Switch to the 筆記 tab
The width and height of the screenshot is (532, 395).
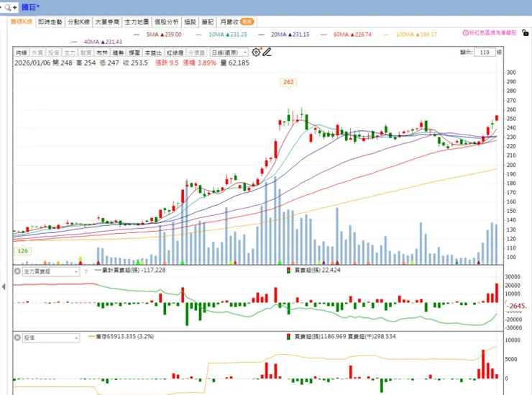point(207,22)
